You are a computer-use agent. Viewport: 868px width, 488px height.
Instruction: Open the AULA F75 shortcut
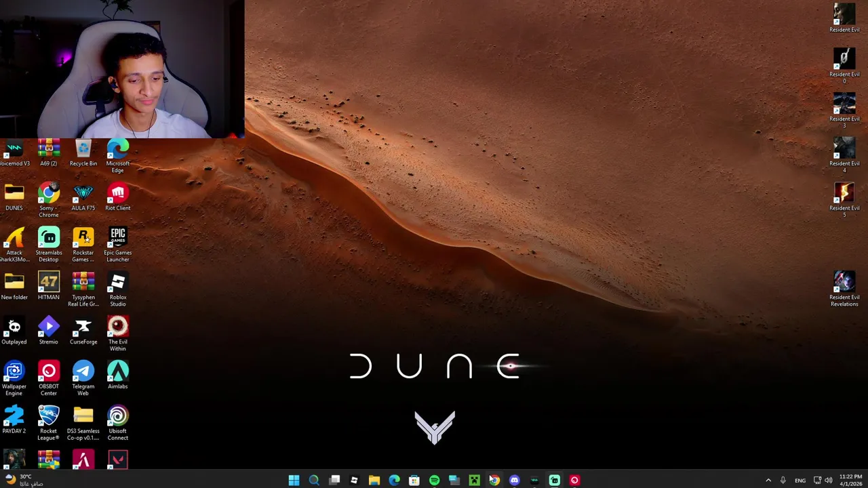(x=83, y=198)
